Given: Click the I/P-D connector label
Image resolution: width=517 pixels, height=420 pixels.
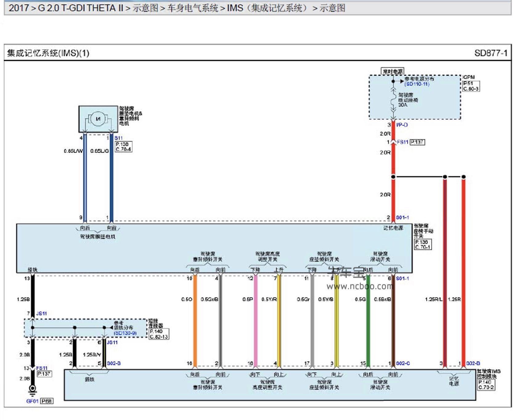Looking at the screenshot, I should coord(402,125).
